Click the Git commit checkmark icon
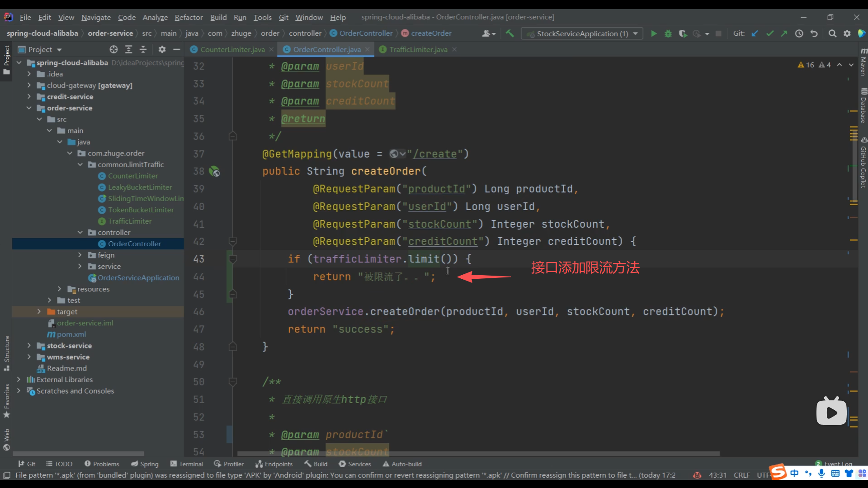Image resolution: width=868 pixels, height=488 pixels. click(769, 33)
